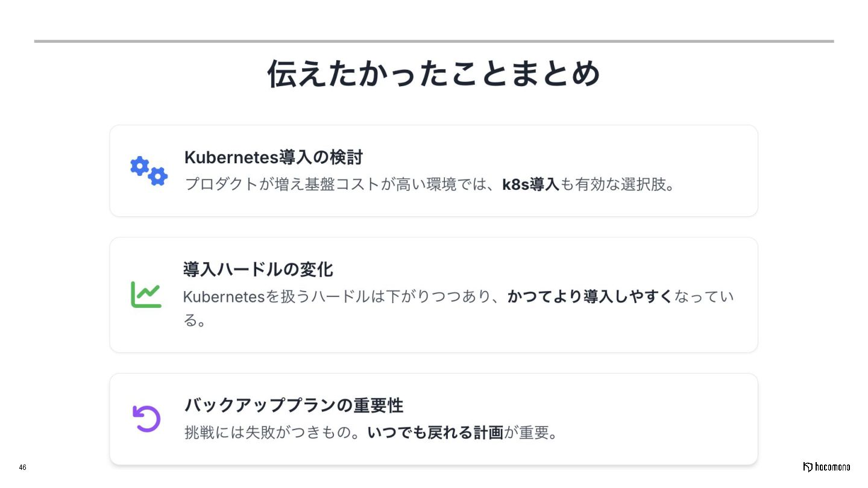Click text も有効な選択肢 in first card
Image resolution: width=868 pixels, height=488 pixels.
coord(611,184)
